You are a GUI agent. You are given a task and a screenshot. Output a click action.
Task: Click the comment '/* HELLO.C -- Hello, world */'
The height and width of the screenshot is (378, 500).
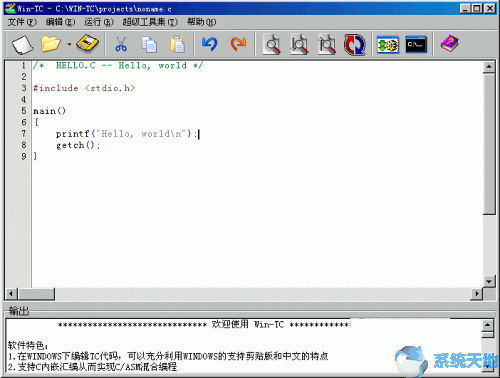[117, 66]
